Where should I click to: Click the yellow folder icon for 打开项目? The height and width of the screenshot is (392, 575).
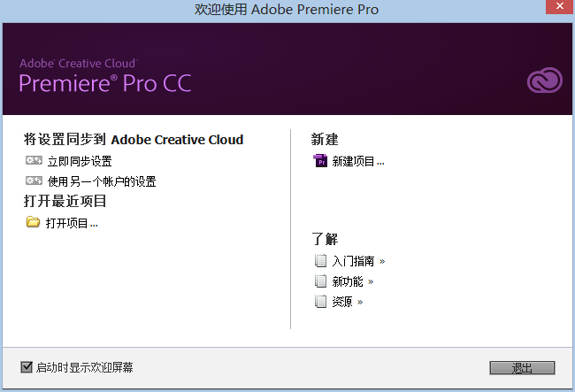(x=33, y=222)
